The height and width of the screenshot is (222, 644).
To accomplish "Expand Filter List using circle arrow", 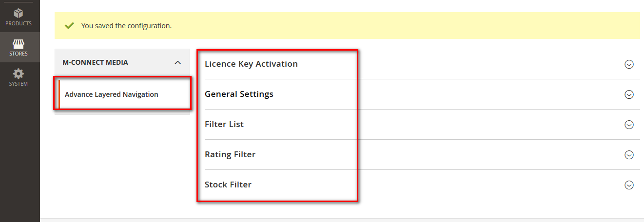I will (x=629, y=125).
